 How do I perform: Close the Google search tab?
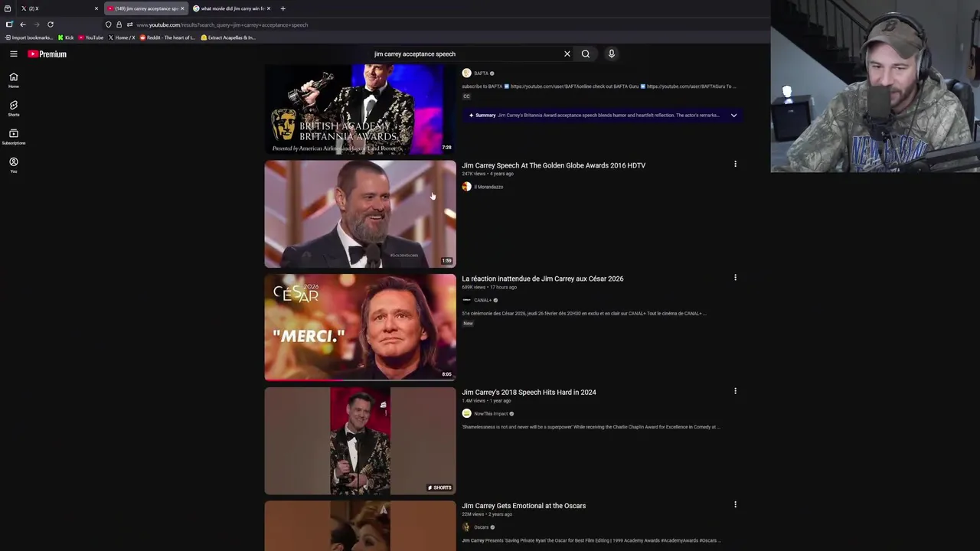pos(269,8)
